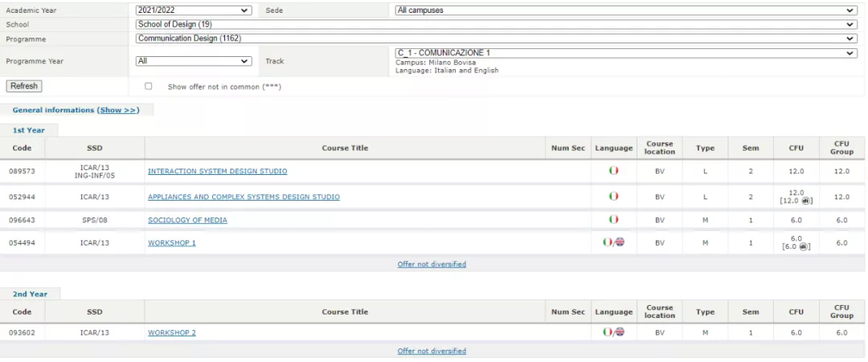Click course code 096643

[23, 220]
